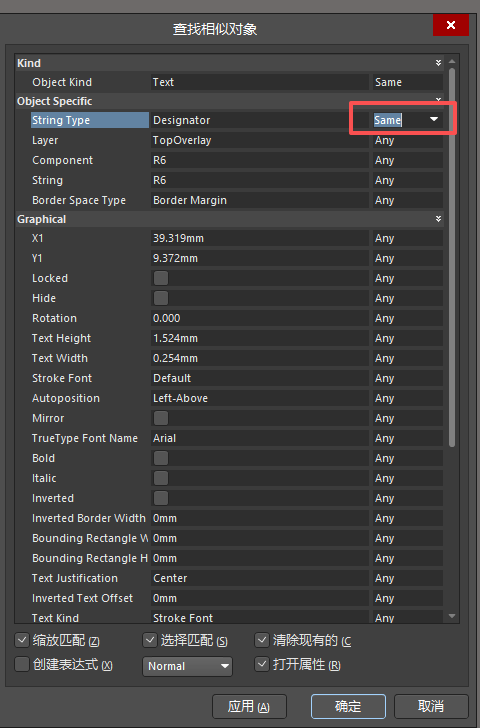
Task: Toggle the Italic checkbox
Action: click(x=161, y=478)
